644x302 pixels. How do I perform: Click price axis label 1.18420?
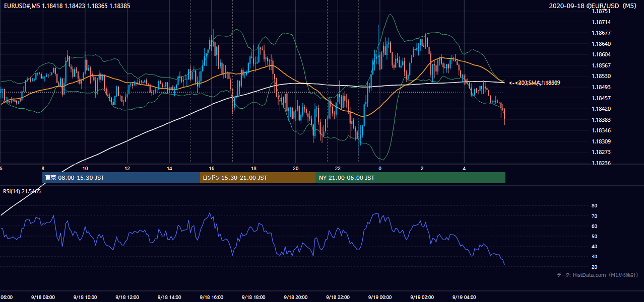601,109
